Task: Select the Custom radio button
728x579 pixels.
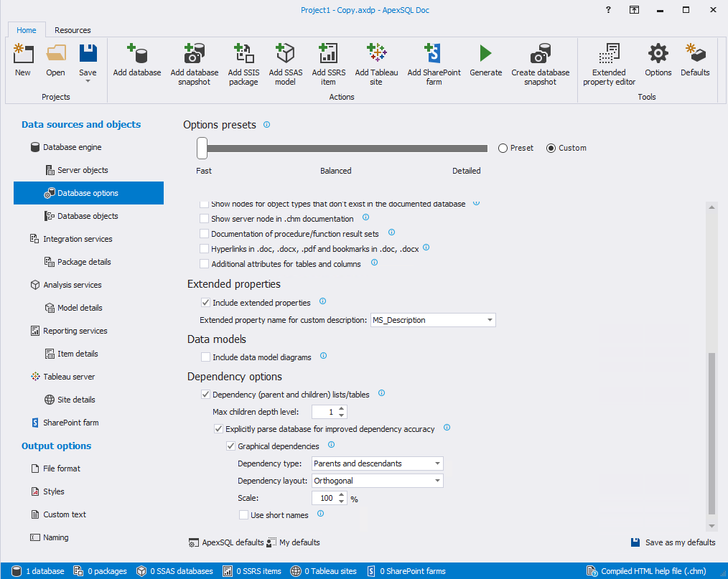Action: tap(551, 148)
